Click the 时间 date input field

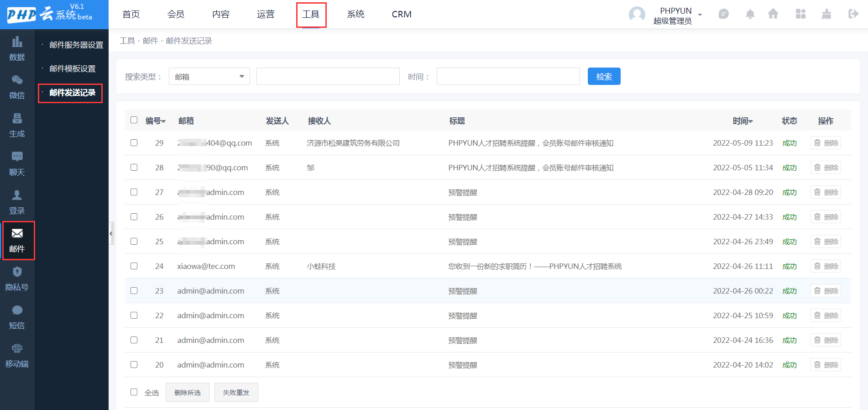[x=508, y=76]
